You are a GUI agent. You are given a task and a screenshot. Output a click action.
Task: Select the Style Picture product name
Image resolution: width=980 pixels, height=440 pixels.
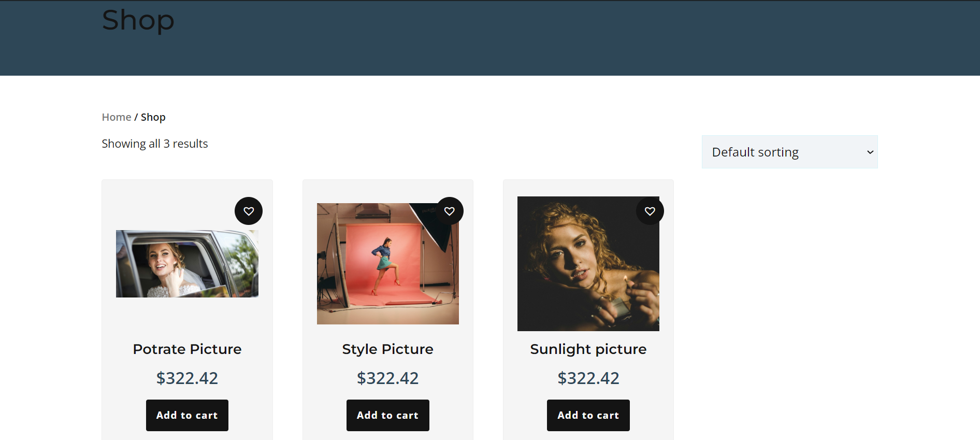click(387, 349)
